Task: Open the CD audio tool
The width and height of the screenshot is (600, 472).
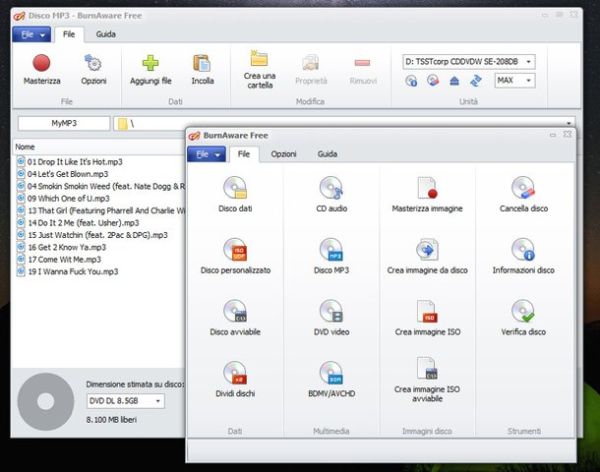Action: pos(331,194)
